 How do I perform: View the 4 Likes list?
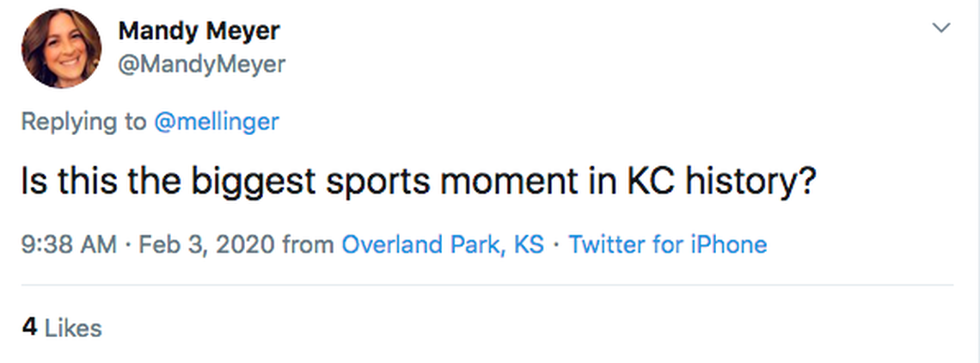[x=61, y=328]
